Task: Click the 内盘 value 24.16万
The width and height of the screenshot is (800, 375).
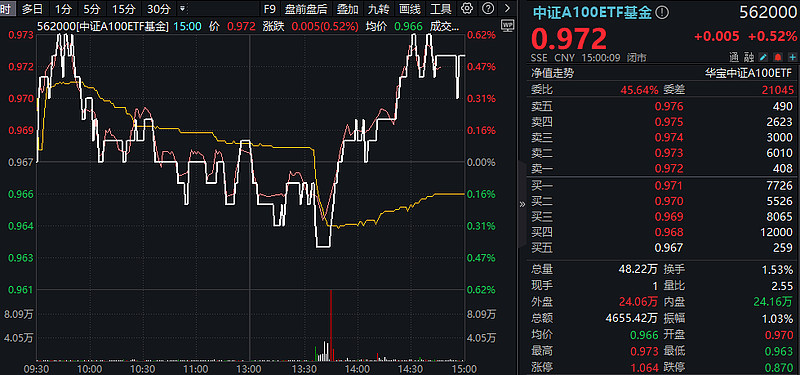Action: pos(773,302)
